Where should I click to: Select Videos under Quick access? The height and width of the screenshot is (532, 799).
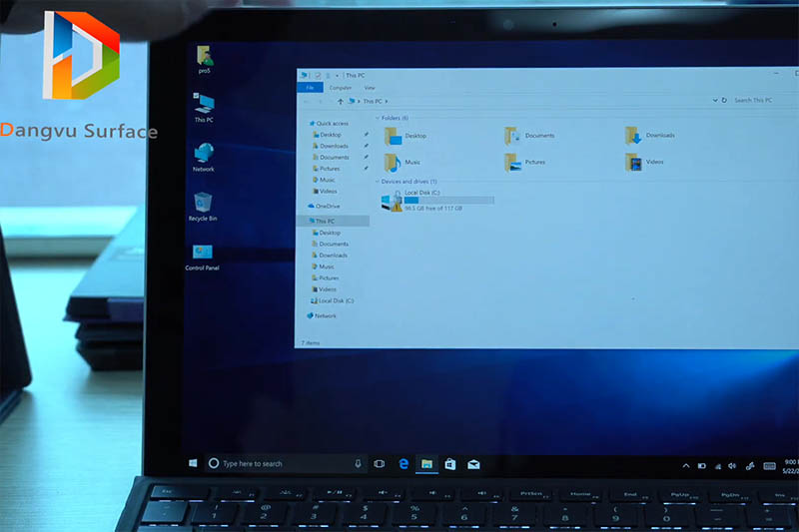325,192
